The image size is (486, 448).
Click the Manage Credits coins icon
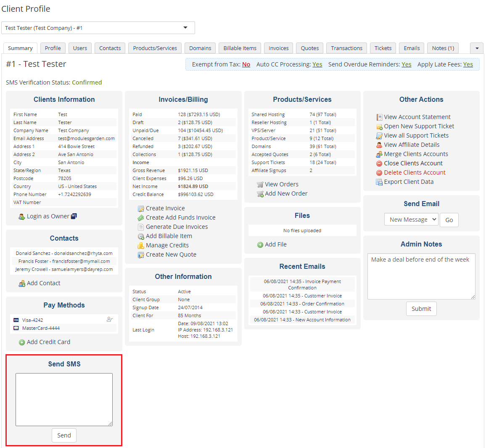141,246
